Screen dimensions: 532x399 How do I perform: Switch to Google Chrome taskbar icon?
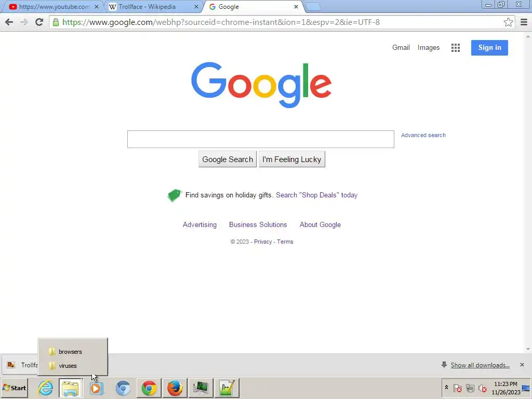(149, 388)
